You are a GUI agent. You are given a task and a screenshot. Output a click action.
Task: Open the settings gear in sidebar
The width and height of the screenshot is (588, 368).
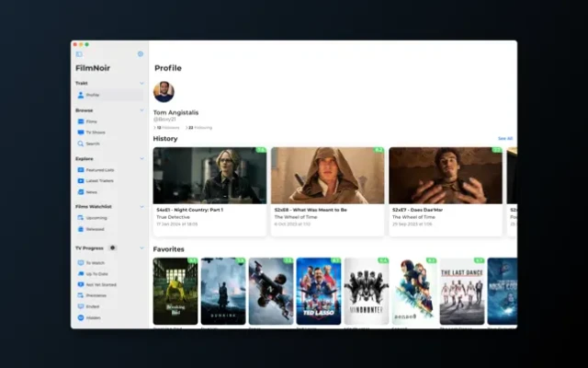point(141,54)
